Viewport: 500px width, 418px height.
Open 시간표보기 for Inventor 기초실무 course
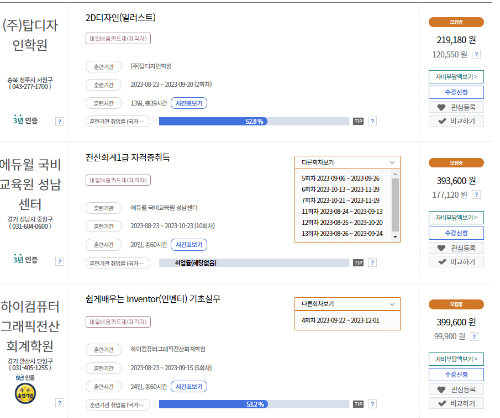[189, 387]
